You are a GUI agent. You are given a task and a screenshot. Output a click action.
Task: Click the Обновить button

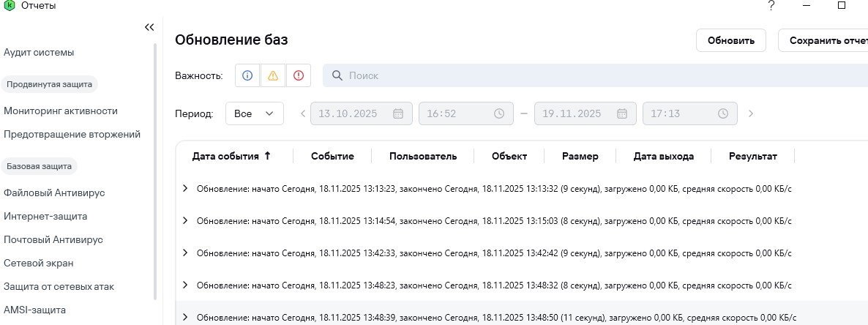coord(730,40)
